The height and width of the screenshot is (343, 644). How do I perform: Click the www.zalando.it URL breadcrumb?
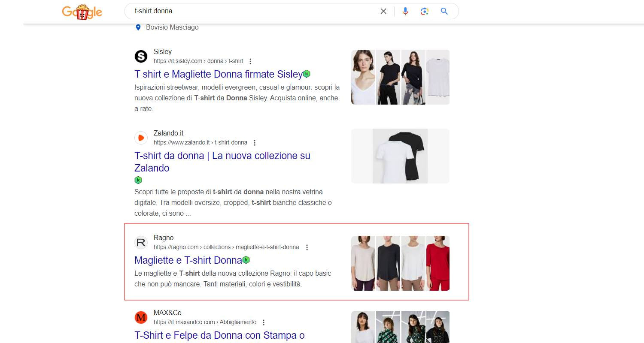(200, 142)
